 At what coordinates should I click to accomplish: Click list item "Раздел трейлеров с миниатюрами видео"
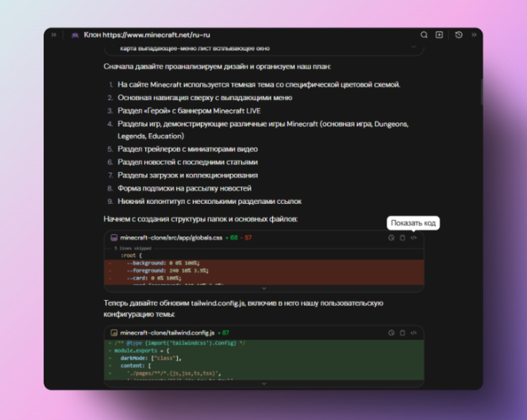187,149
